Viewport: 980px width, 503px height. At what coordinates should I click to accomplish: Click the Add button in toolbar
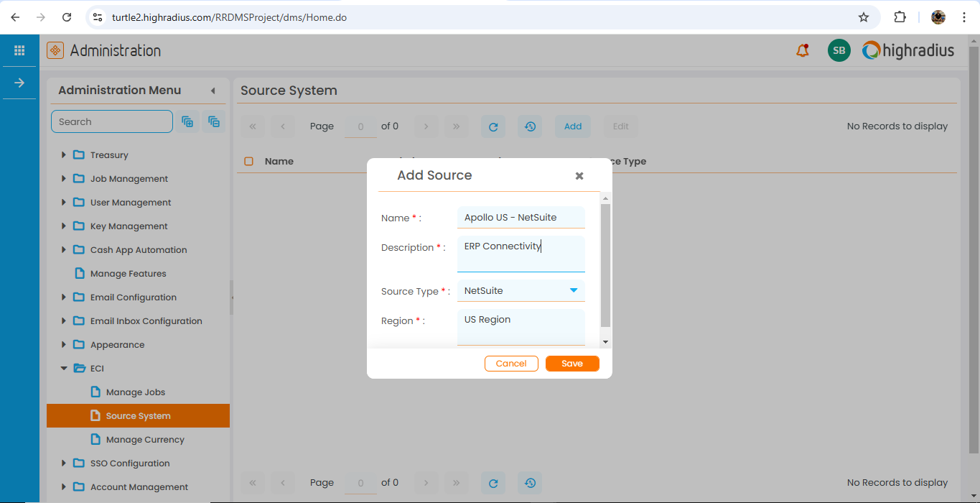573,126
